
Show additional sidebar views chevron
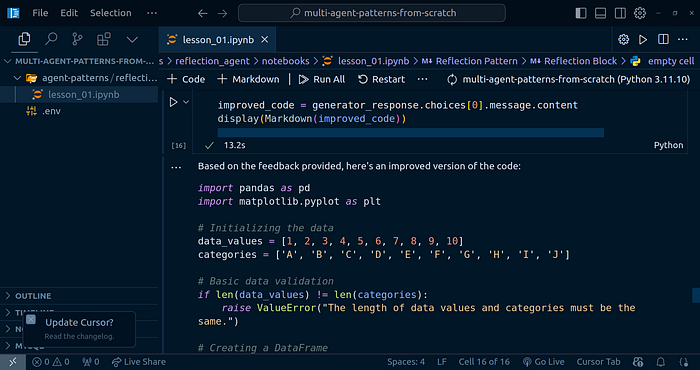[x=132, y=40]
